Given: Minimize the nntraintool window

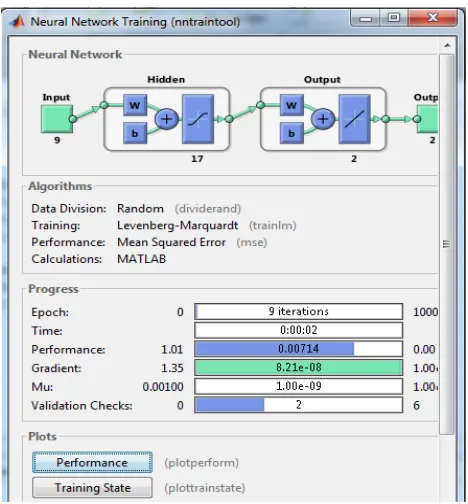Looking at the screenshot, I should [365, 18].
